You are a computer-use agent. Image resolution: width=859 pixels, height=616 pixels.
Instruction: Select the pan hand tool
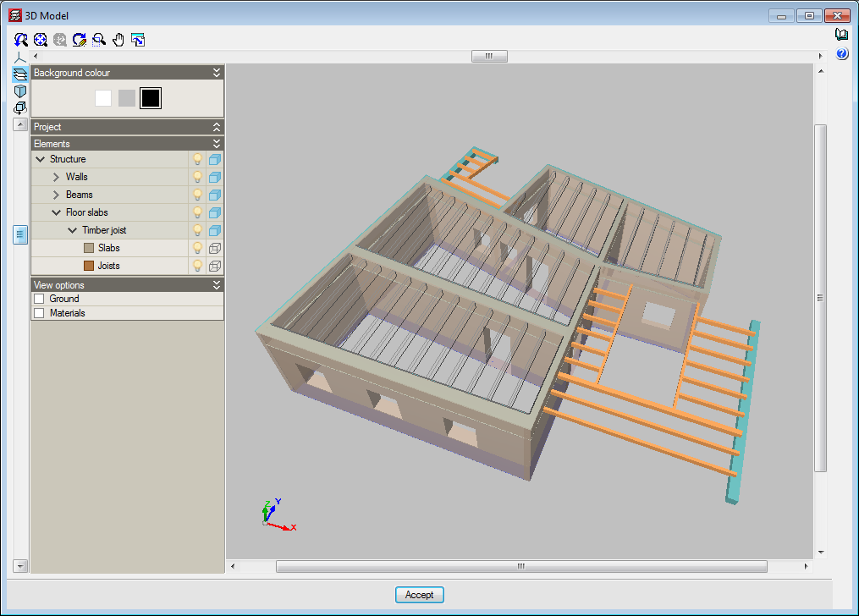(x=118, y=39)
